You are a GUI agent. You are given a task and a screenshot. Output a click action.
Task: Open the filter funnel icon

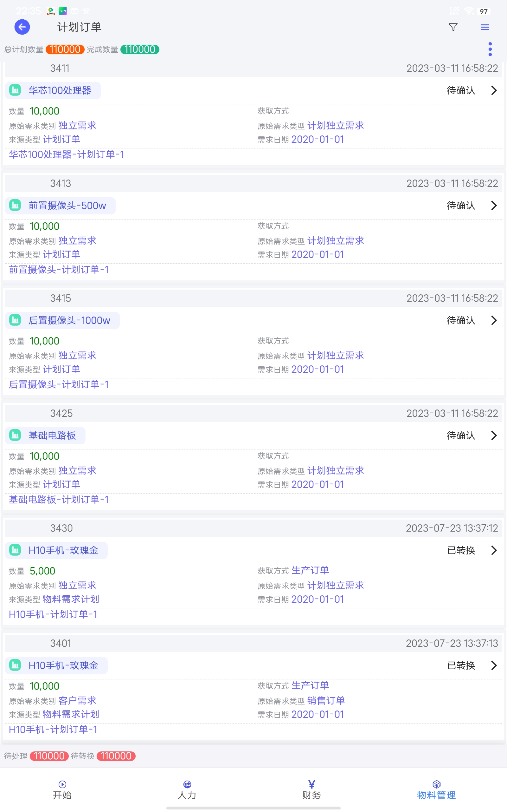(453, 27)
